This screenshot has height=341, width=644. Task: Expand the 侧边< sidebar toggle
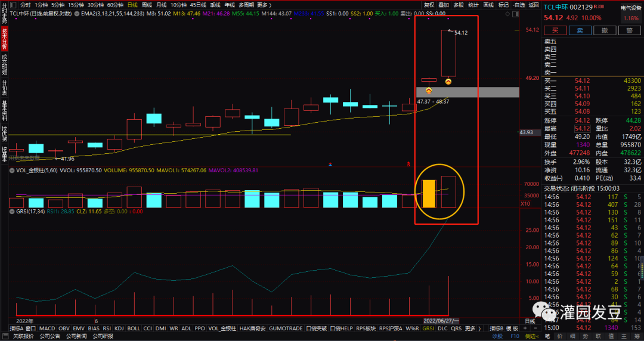[x=532, y=336]
